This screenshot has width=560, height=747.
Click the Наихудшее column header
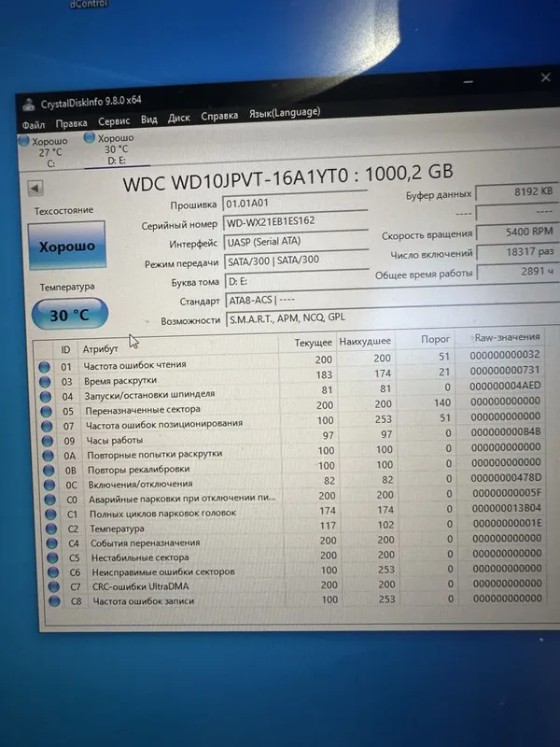[365, 341]
